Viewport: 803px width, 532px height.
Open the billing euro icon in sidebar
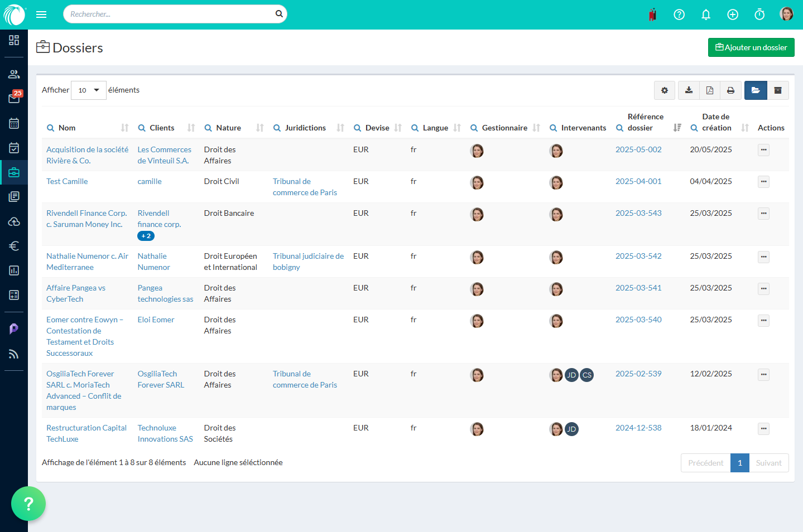(14, 246)
